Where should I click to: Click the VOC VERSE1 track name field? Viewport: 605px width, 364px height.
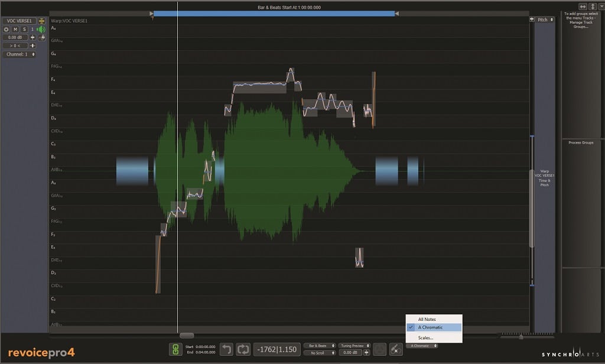pos(19,21)
